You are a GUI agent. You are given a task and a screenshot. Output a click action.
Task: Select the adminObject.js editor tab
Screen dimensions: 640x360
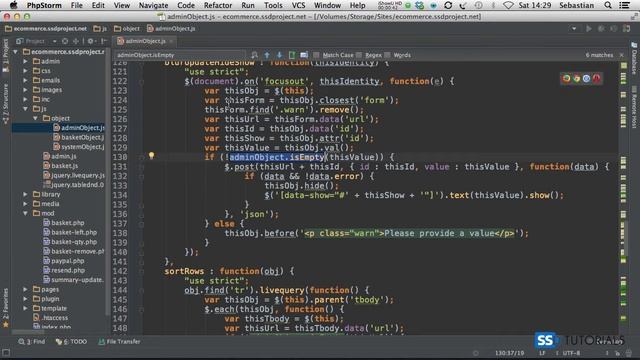click(x=145, y=41)
